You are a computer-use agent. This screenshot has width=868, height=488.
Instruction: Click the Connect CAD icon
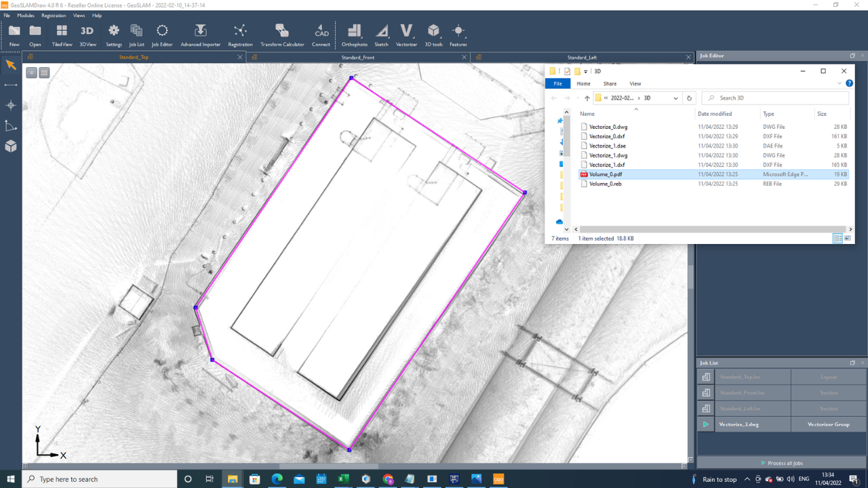321,35
